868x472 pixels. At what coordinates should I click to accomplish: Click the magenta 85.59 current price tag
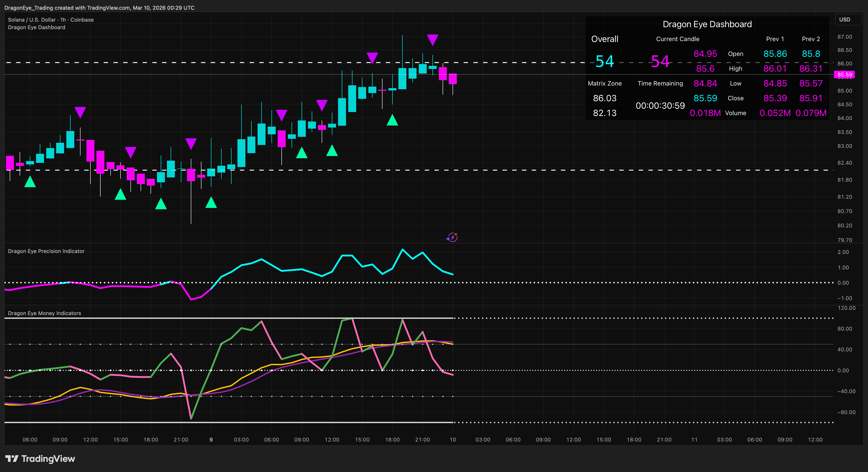pyautogui.click(x=844, y=75)
